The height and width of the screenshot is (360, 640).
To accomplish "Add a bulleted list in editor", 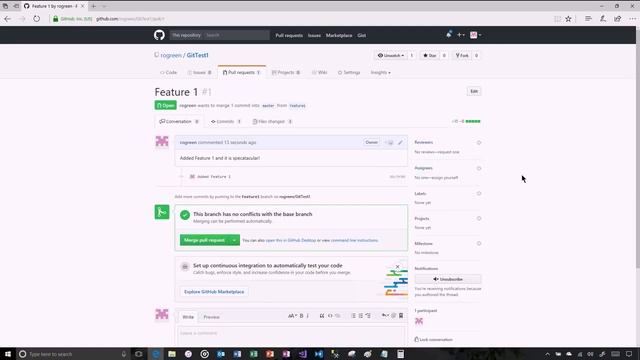I will click(x=353, y=316).
